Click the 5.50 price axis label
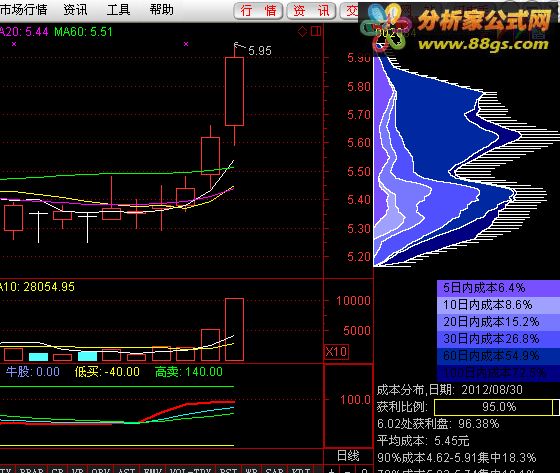The width and height of the screenshot is (560, 473). [359, 171]
